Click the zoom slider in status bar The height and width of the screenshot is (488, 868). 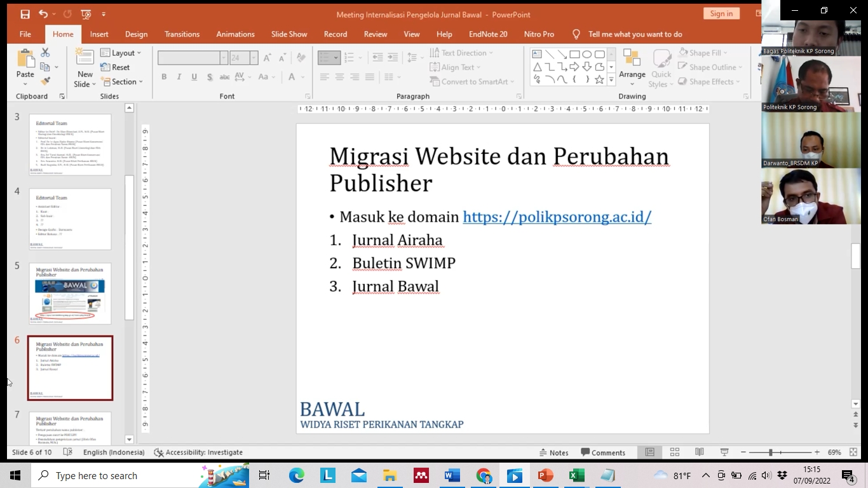[x=771, y=452]
